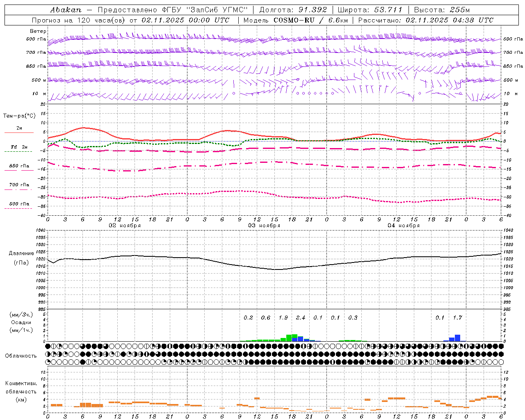The height and width of the screenshot is (420, 525).
Task: Click the Широта: 53.711 value
Action: (x=370, y=10)
